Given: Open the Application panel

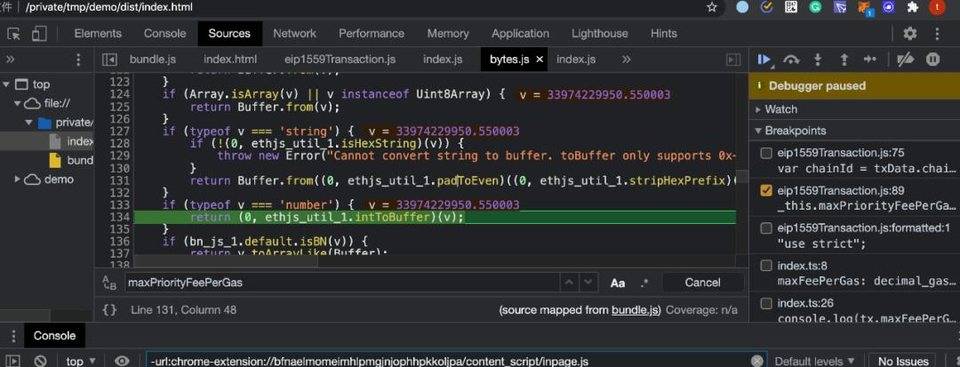Looking at the screenshot, I should pyautogui.click(x=520, y=34).
